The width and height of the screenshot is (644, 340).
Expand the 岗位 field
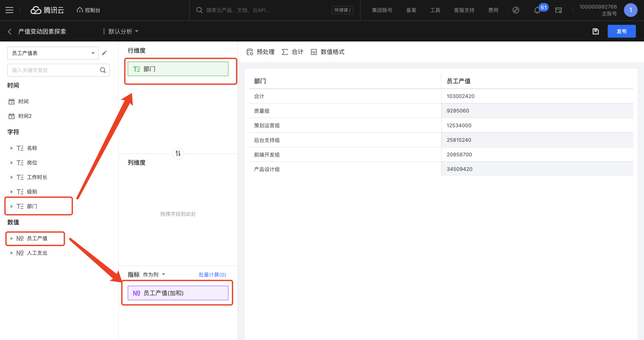(11, 163)
